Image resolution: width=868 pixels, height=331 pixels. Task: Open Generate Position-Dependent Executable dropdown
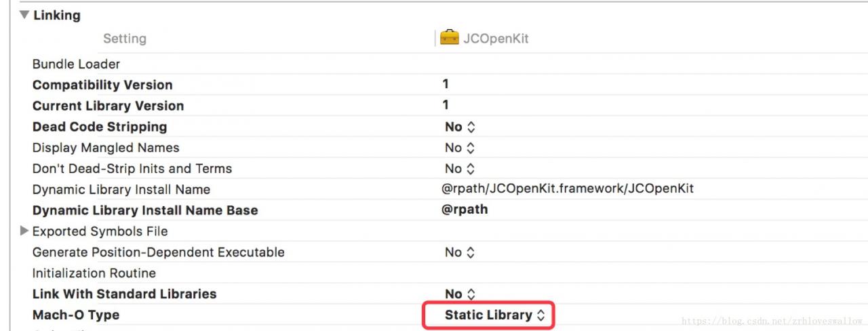coord(460,252)
